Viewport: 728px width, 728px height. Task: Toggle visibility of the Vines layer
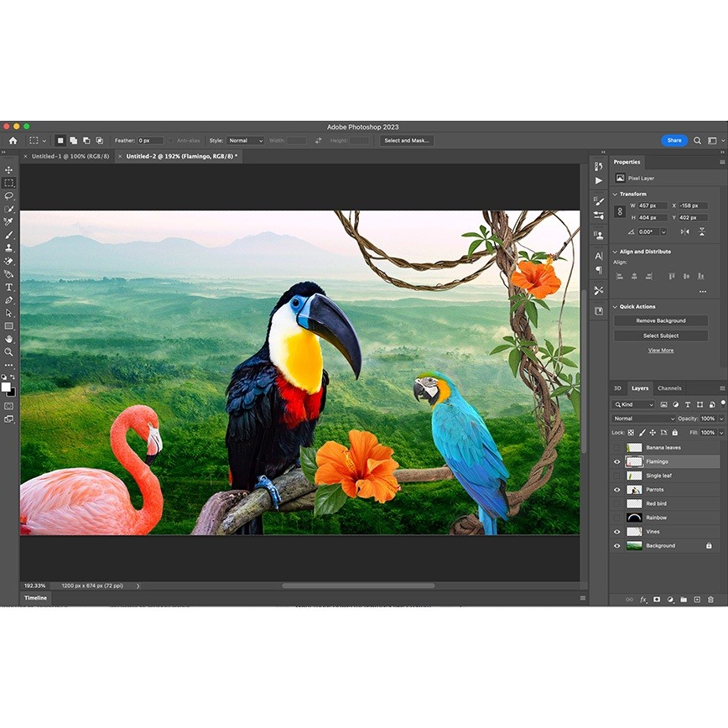tap(618, 532)
